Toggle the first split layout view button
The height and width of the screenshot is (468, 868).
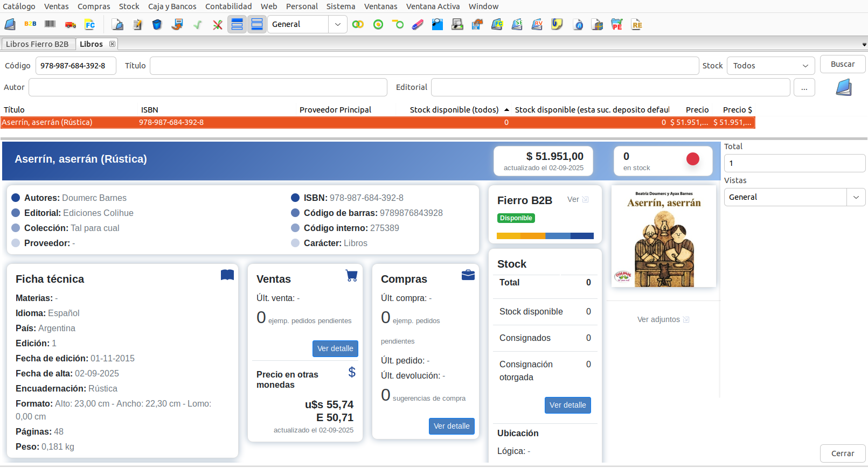tap(237, 24)
